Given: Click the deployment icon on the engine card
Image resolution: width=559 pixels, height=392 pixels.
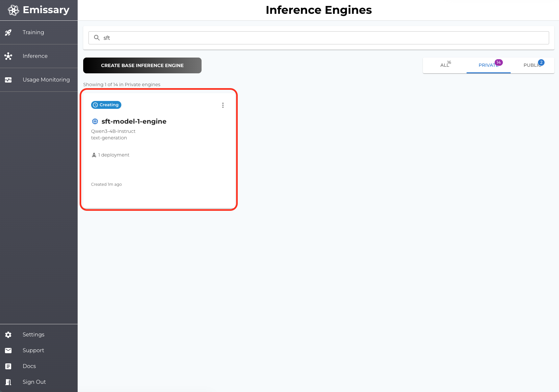Looking at the screenshot, I should point(94,155).
